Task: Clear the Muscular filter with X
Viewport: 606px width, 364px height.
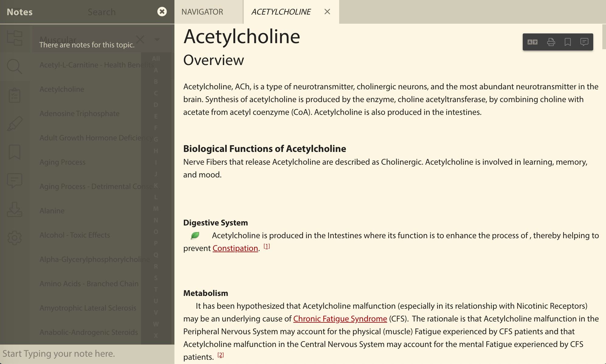Action: (140, 39)
